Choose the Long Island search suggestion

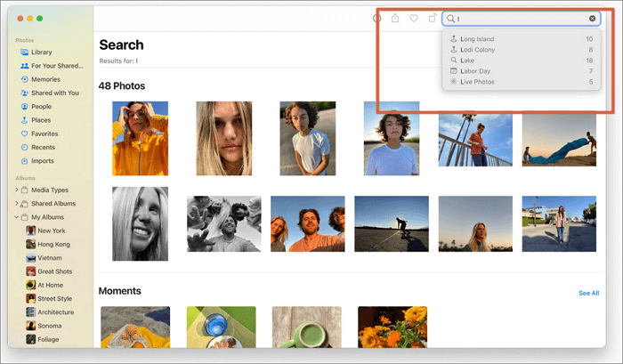[477, 39]
